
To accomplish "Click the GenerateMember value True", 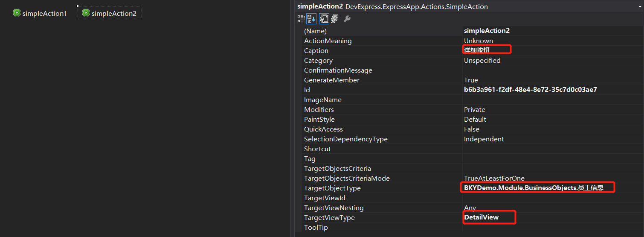I will pos(471,80).
